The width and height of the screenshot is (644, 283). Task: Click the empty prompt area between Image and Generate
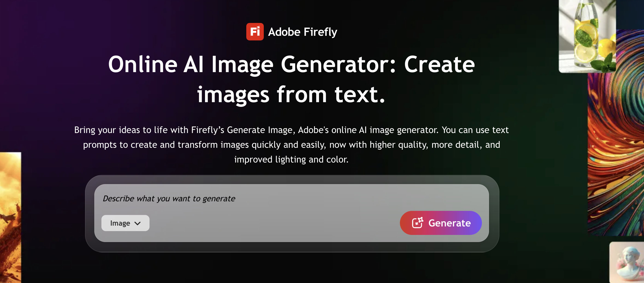point(273,223)
